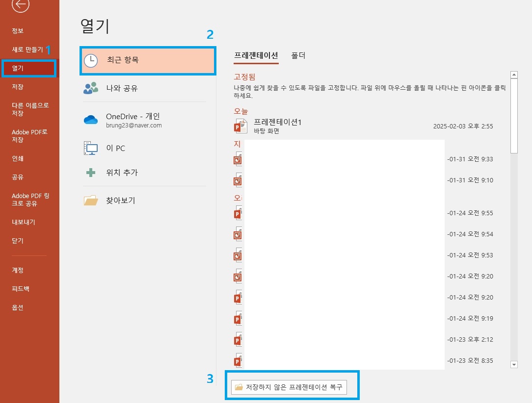Select 이 PC monitor icon
Screen dimensions: 532x403
coord(90,148)
